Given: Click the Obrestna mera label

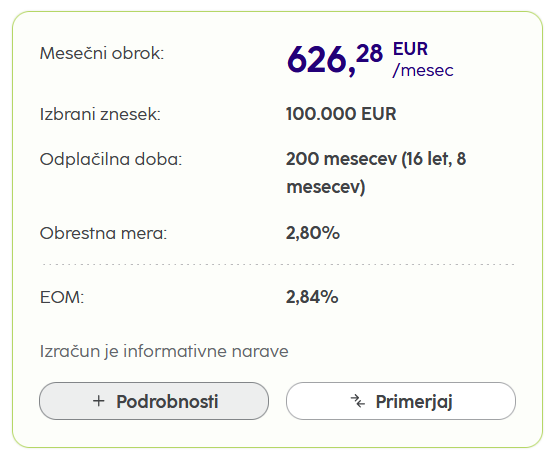Looking at the screenshot, I should click(103, 233).
